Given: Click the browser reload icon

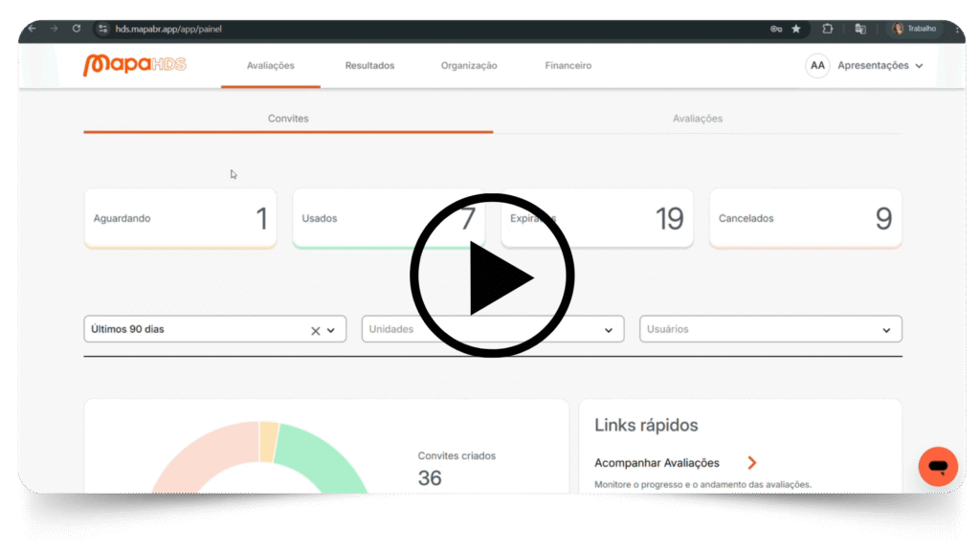Looking at the screenshot, I should tap(77, 29).
